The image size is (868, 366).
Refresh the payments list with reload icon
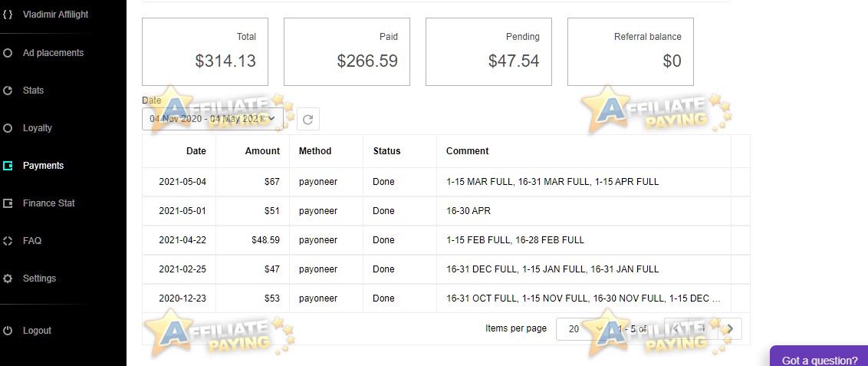pyautogui.click(x=308, y=119)
